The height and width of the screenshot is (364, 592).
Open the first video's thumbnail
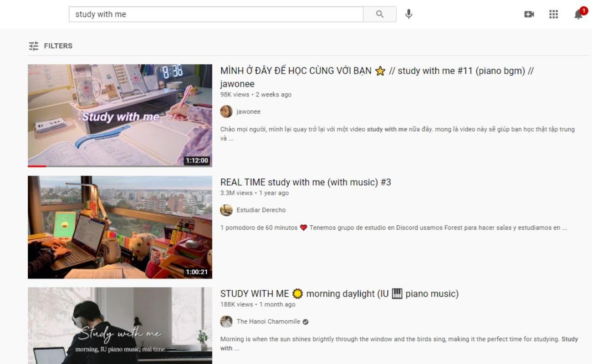click(x=120, y=115)
